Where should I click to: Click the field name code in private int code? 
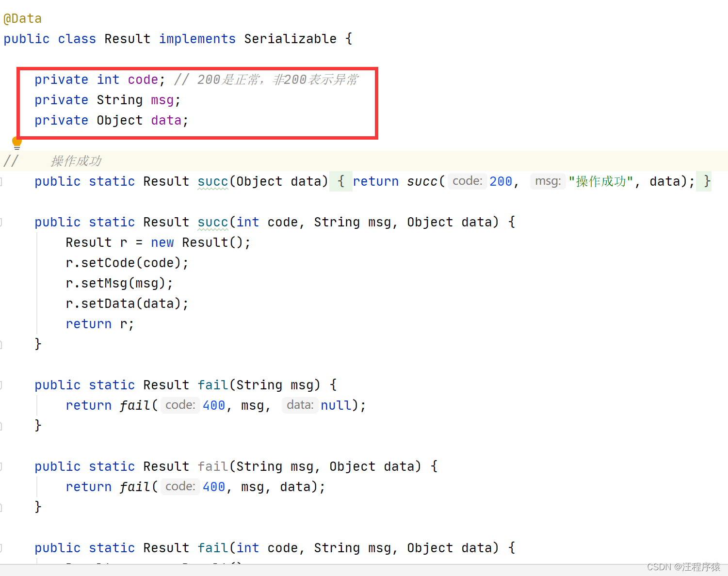coord(143,80)
